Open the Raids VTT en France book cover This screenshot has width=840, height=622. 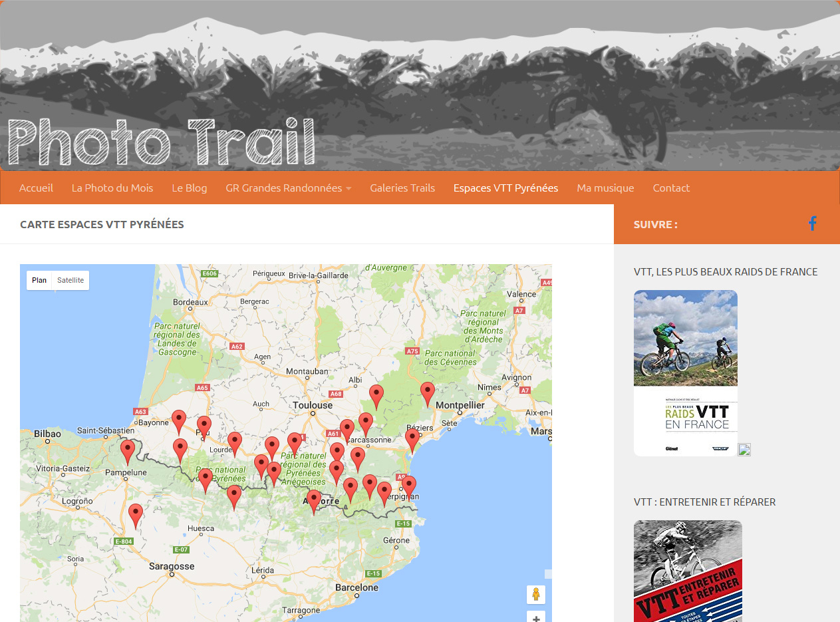pyautogui.click(x=686, y=373)
